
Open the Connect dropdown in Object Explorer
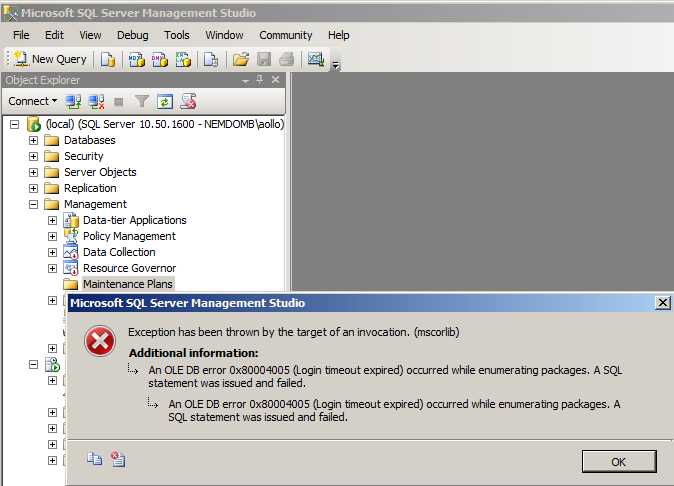coord(33,101)
